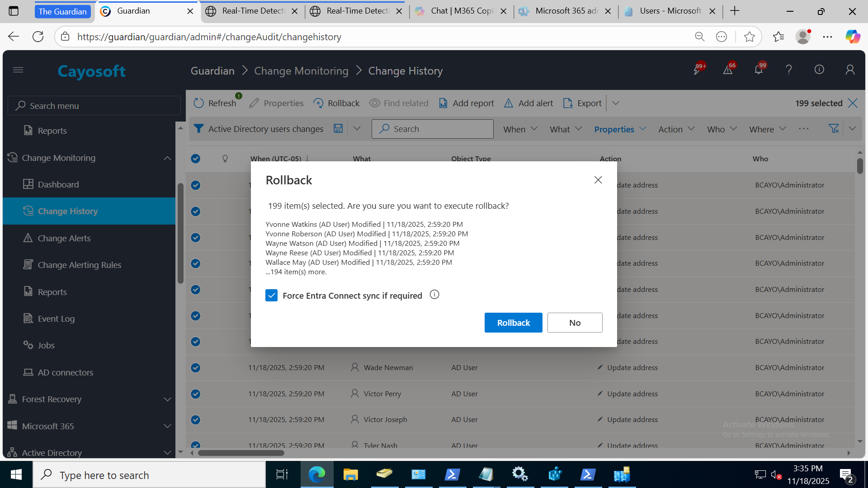Click the clear filter funnel icon
The image size is (868, 488).
834,129
